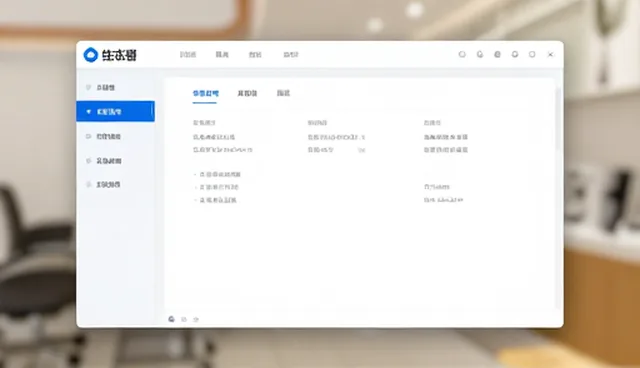Click the third faint icon in the bottom footer
Screen dimensions: 640x368
(x=196, y=319)
